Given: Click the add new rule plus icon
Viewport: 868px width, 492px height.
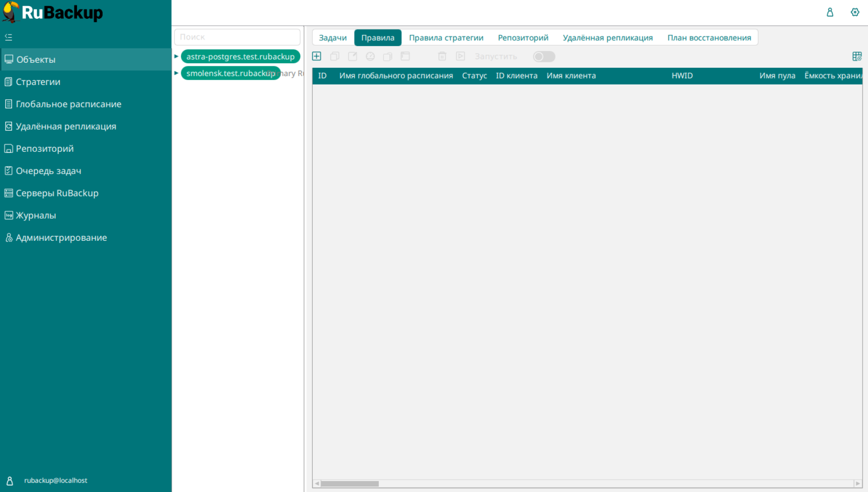Looking at the screenshot, I should tap(317, 56).
